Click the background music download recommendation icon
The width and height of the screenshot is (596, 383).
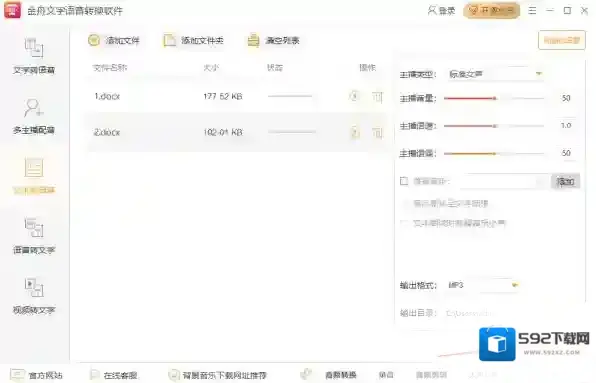tap(174, 375)
